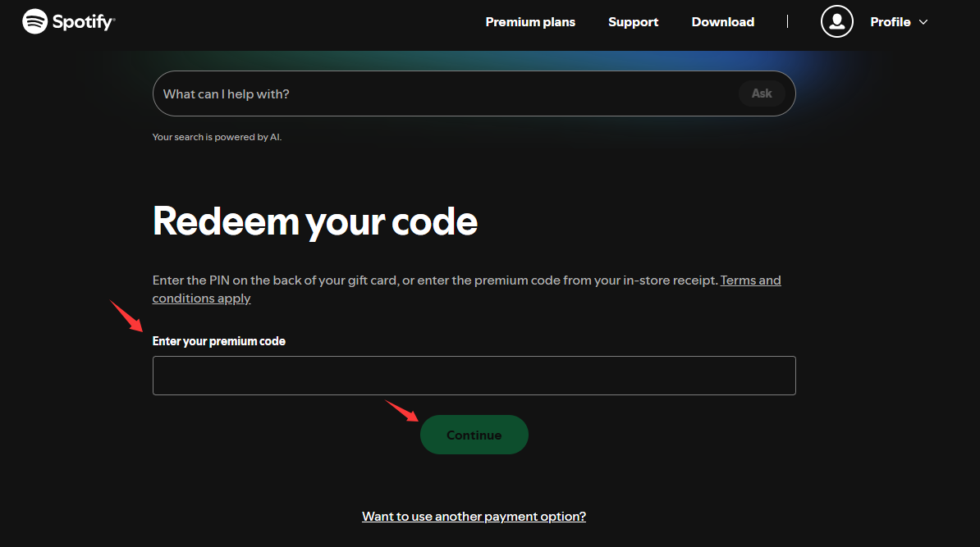This screenshot has height=547, width=980.
Task: Click the red arrow pointing at Continue
Action: pos(402,411)
